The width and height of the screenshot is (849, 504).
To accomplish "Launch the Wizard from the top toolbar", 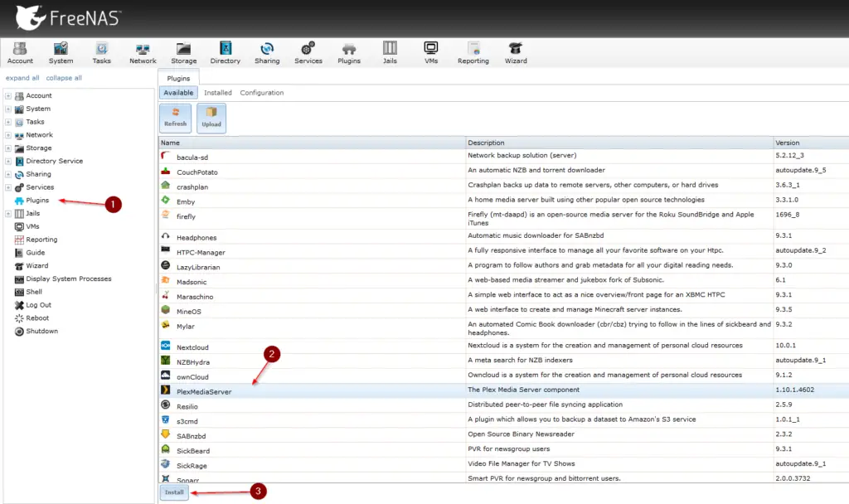I will [516, 53].
